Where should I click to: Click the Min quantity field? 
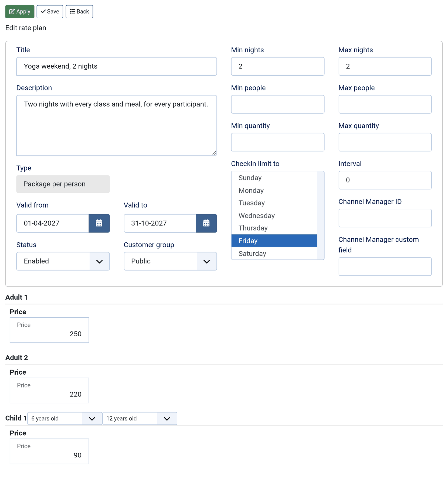point(278,142)
